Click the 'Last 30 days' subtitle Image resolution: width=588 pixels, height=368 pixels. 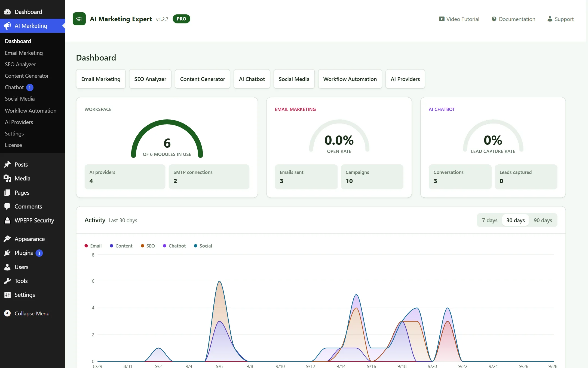[123, 220]
